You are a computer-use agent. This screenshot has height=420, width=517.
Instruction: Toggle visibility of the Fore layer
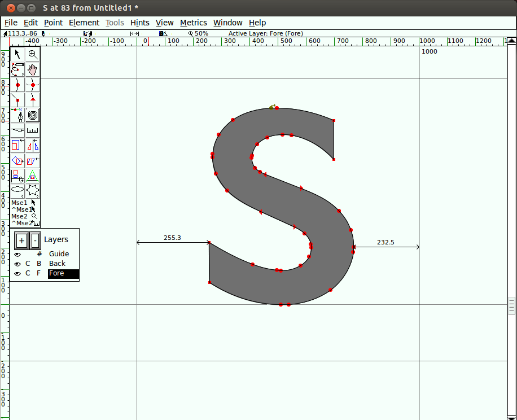[17, 274]
